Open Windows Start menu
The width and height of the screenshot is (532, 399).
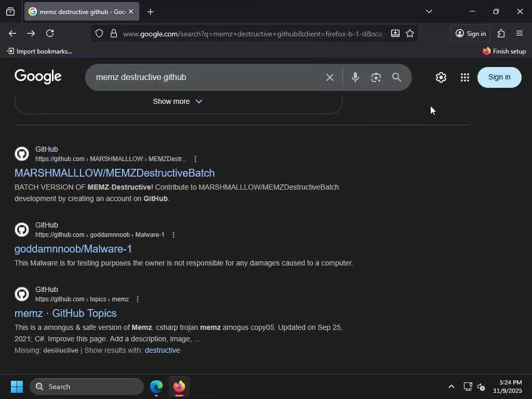click(17, 387)
